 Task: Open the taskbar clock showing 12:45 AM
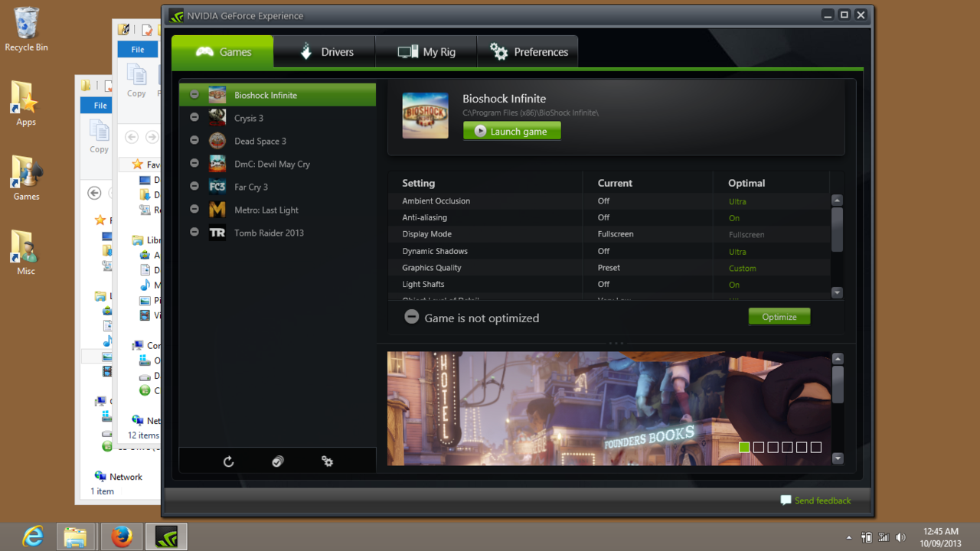(941, 537)
